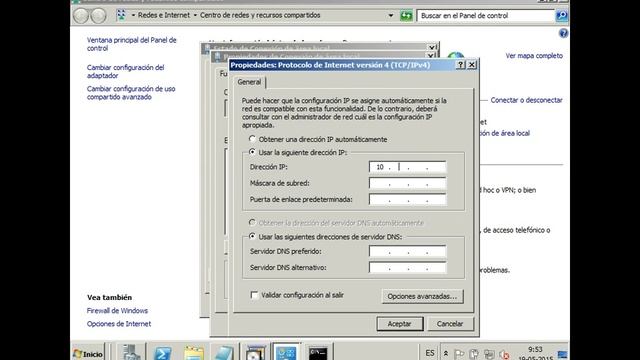Click the refresh button in address bar
This screenshot has width=640, height=360.
tap(406, 16)
